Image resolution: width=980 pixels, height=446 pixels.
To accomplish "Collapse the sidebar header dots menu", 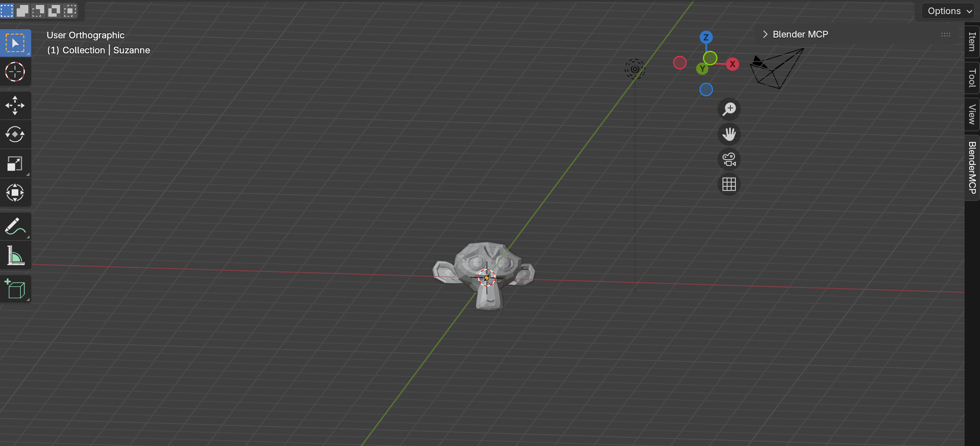I will point(945,35).
